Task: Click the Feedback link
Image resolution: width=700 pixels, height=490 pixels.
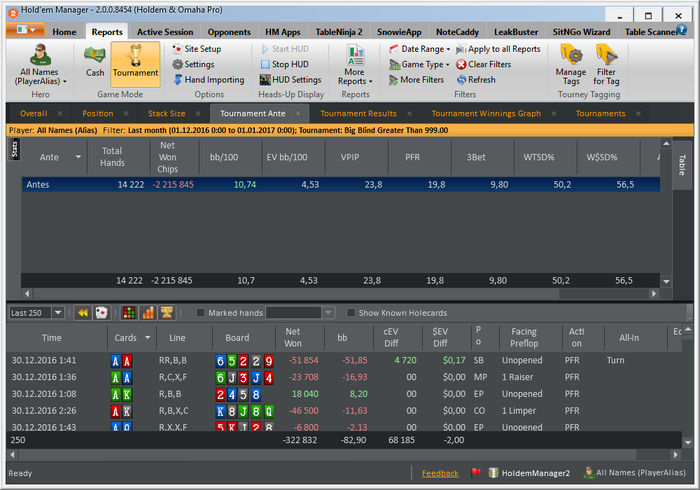Action: click(440, 473)
